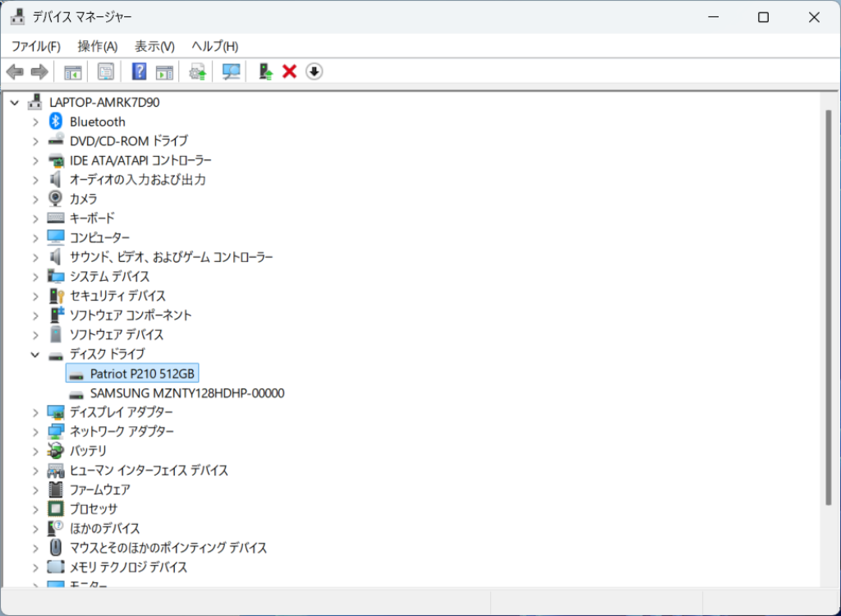Click the vertical scrollbar of the device tree
The height and width of the screenshot is (616, 841).
(828, 306)
